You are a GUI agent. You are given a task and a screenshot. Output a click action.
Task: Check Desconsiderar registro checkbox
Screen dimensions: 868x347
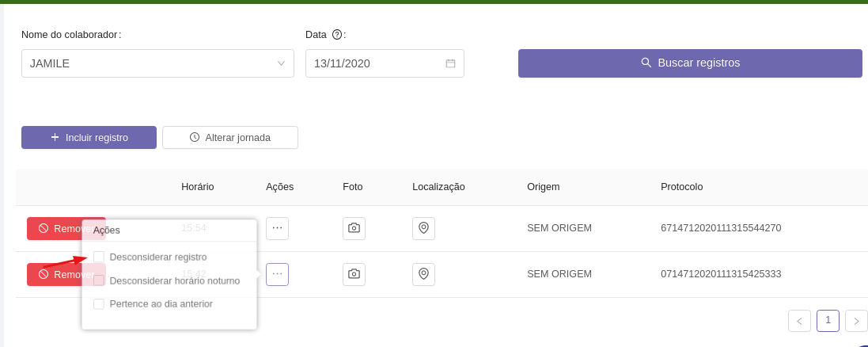(99, 257)
